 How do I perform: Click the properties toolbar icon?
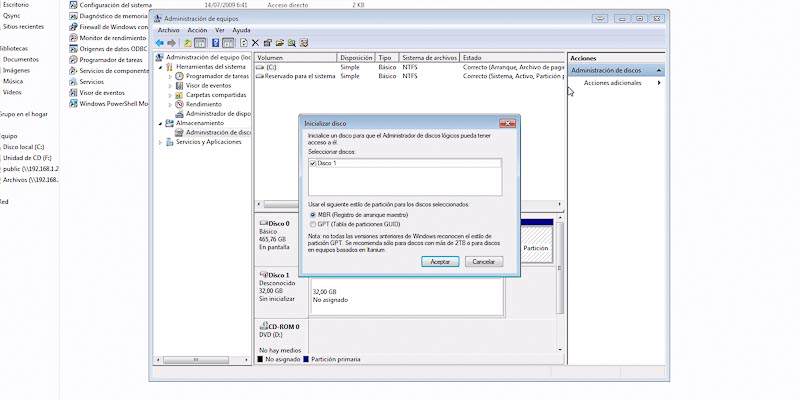point(267,43)
